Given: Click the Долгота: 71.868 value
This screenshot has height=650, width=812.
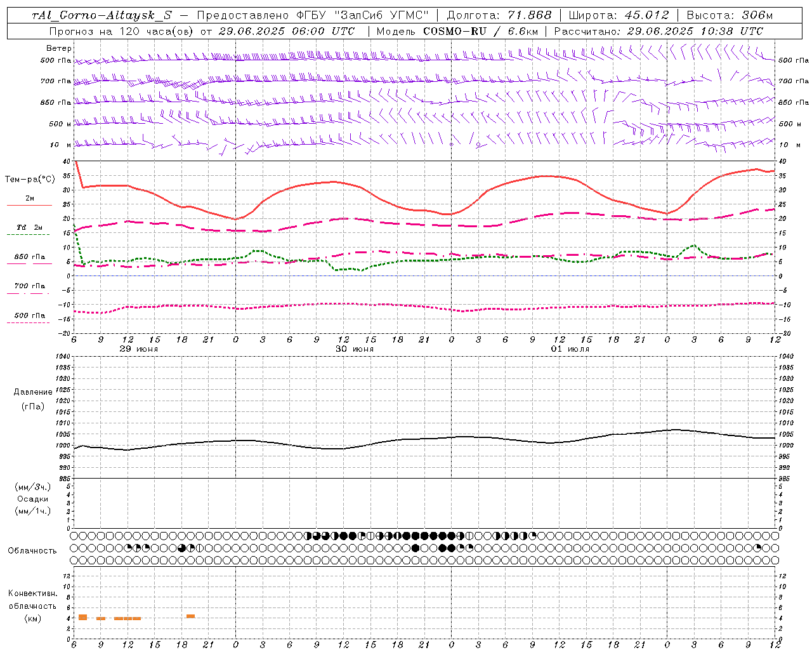Looking at the screenshot, I should [499, 15].
